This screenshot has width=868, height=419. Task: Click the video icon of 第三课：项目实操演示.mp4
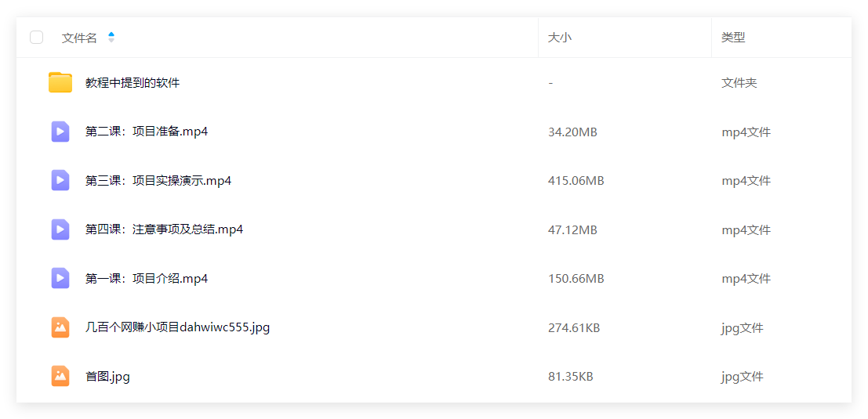point(60,180)
